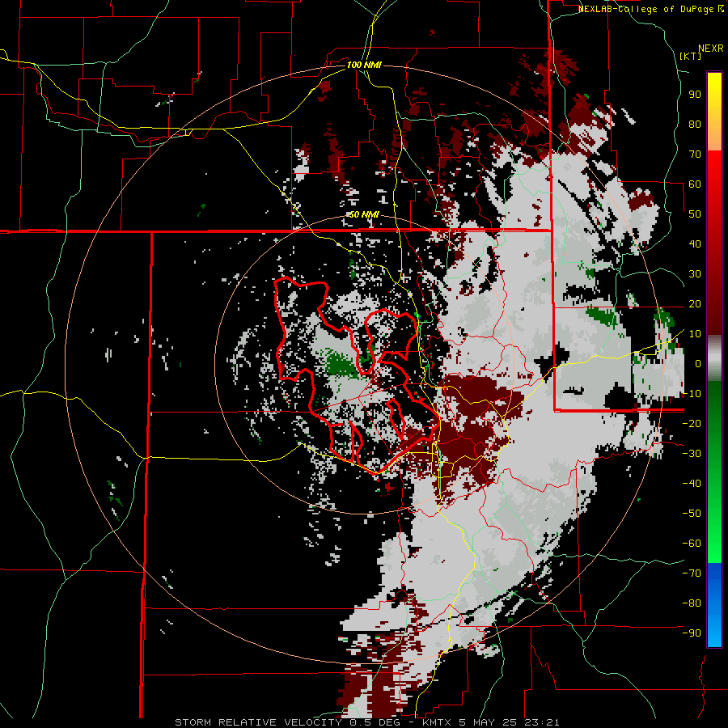
Task: Click the -90 value on velocity scale
Action: pos(692,633)
